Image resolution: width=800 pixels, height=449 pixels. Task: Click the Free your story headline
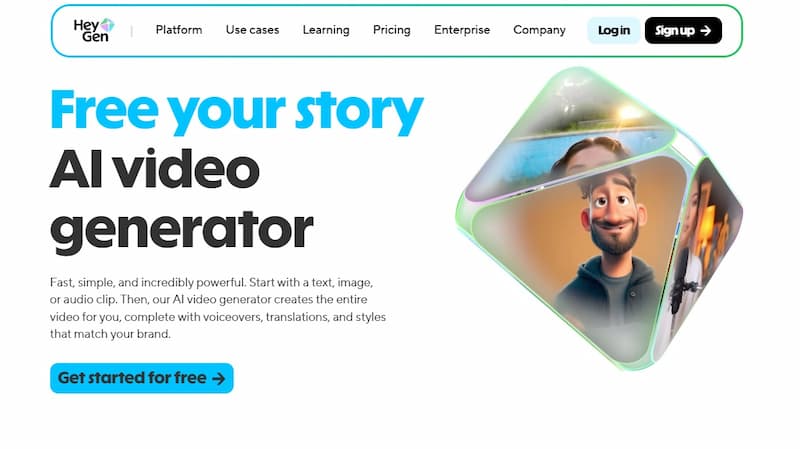pyautogui.click(x=237, y=111)
